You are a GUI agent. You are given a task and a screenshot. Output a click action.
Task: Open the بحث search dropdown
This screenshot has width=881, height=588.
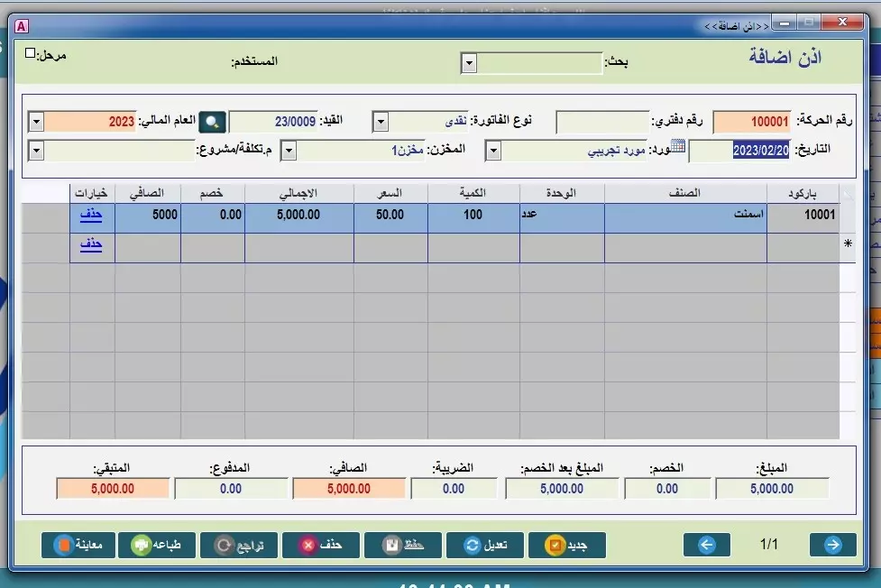[469, 62]
